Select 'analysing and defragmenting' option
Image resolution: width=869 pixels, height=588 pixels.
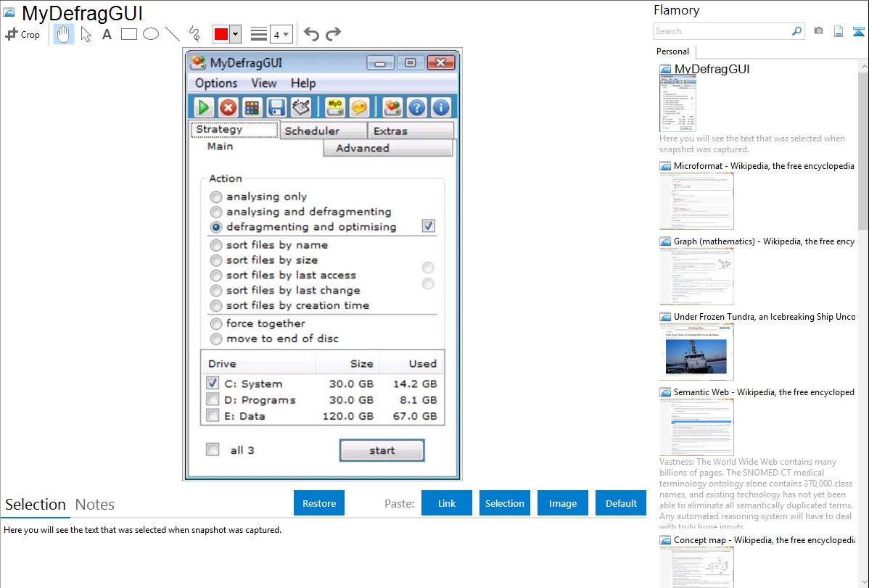[216, 212]
